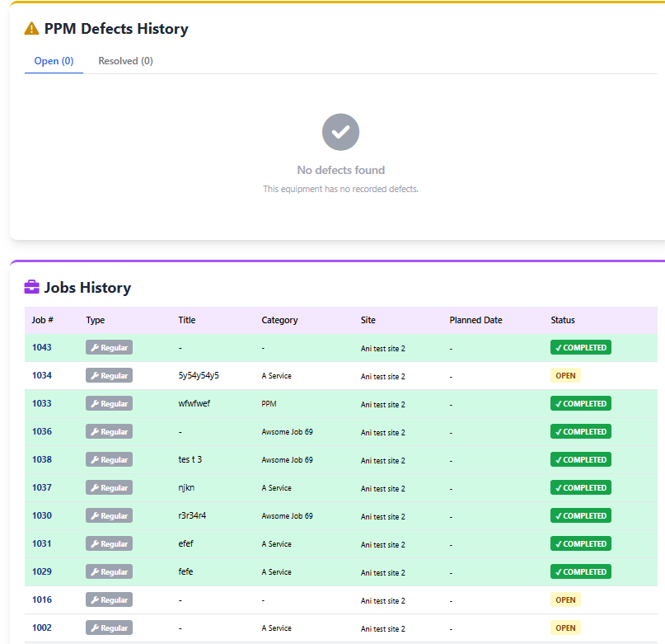Click the title 'njkn' in job 1037

[x=186, y=487]
